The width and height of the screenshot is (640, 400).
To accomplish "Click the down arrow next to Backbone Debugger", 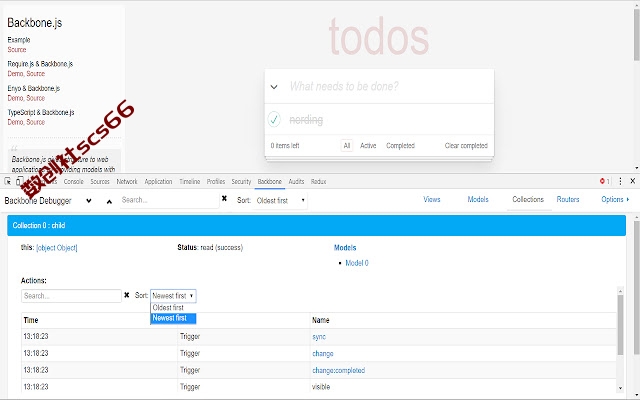I will 89,201.
